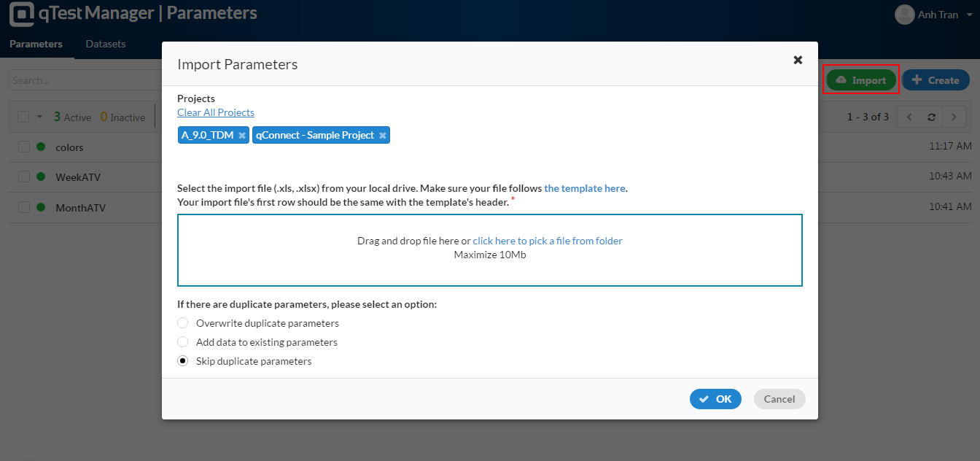Tick the MonthATV row checkbox
Screen dimensions: 980x461
tap(24, 208)
